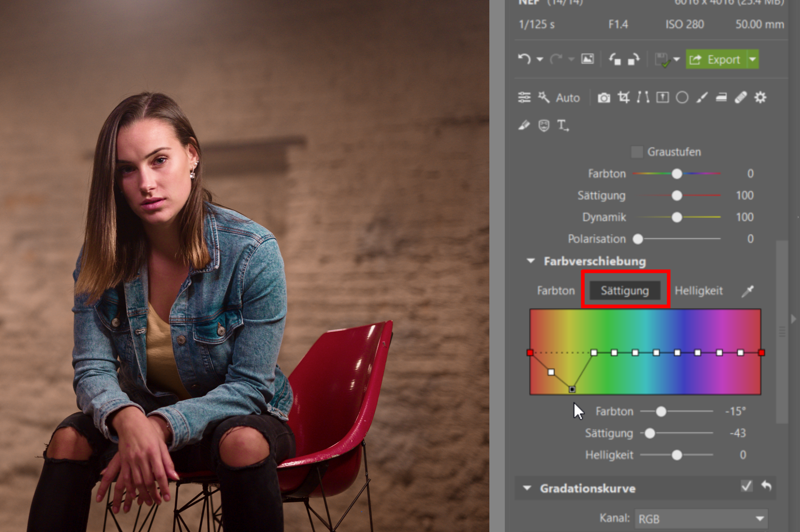Click the Polarisation slider handle
This screenshot has width=800, height=532.
point(638,239)
